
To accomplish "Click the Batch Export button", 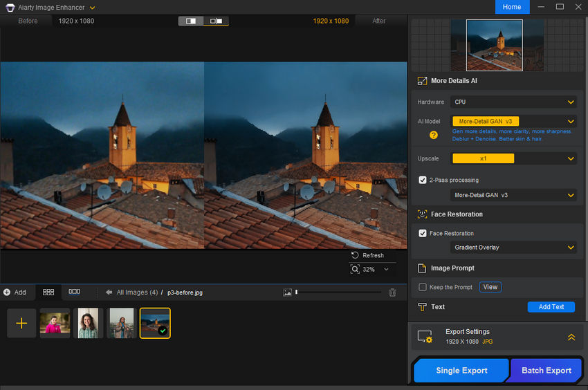I will pyautogui.click(x=546, y=371).
